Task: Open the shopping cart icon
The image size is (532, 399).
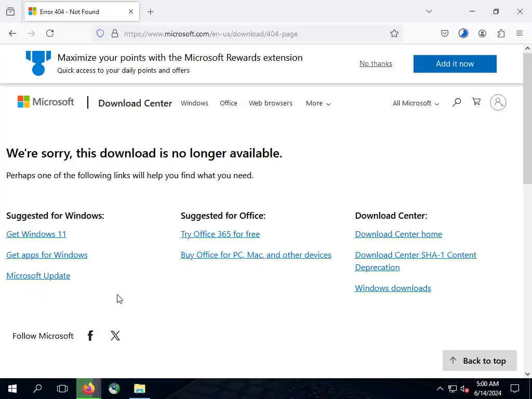Action: tap(476, 102)
